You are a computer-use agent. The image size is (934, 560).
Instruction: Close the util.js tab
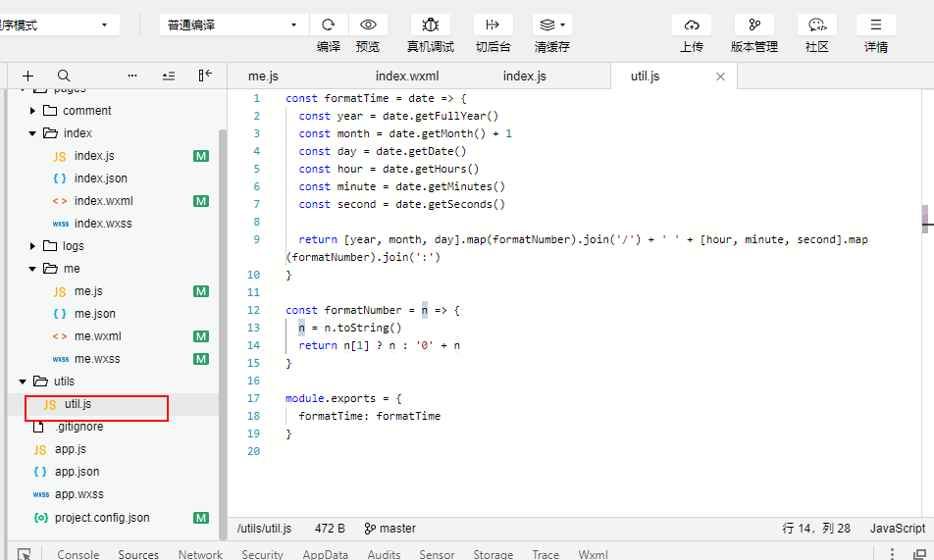tap(720, 76)
